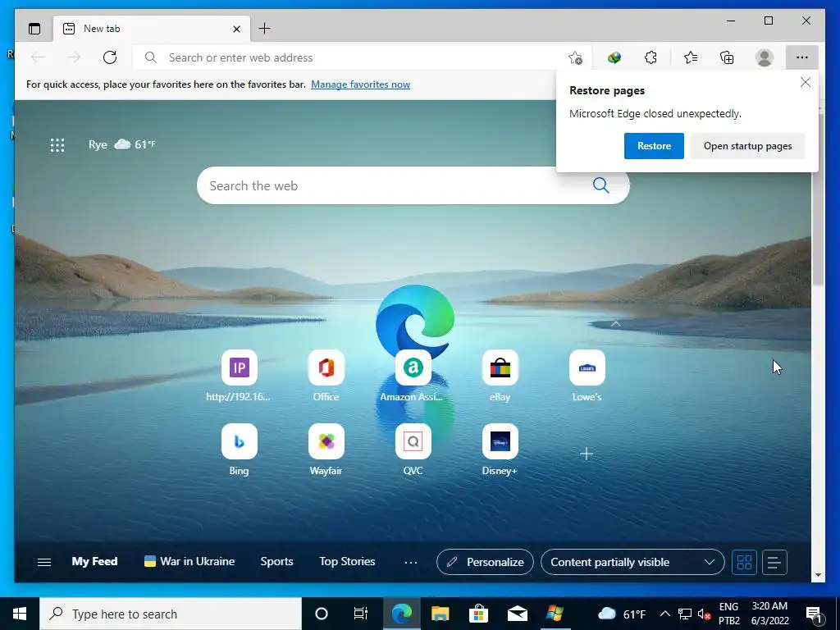Open Settings and more ellipsis menu
The width and height of the screenshot is (840, 630).
[802, 57]
